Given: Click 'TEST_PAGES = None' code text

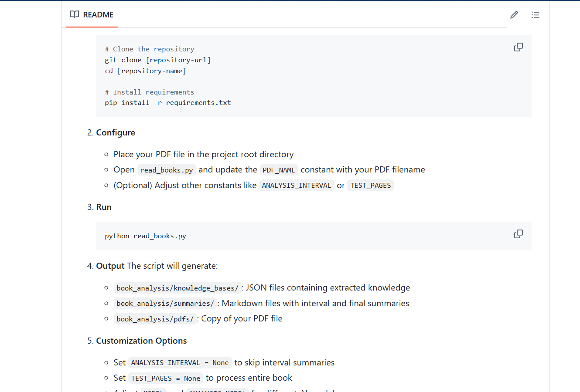Looking at the screenshot, I should pos(166,378).
